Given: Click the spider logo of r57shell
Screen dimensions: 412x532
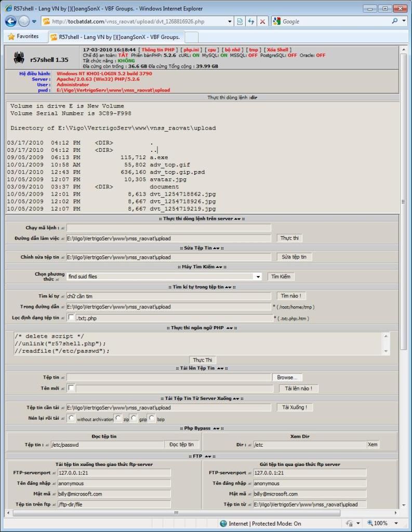Looking at the screenshot, I should click(x=19, y=59).
